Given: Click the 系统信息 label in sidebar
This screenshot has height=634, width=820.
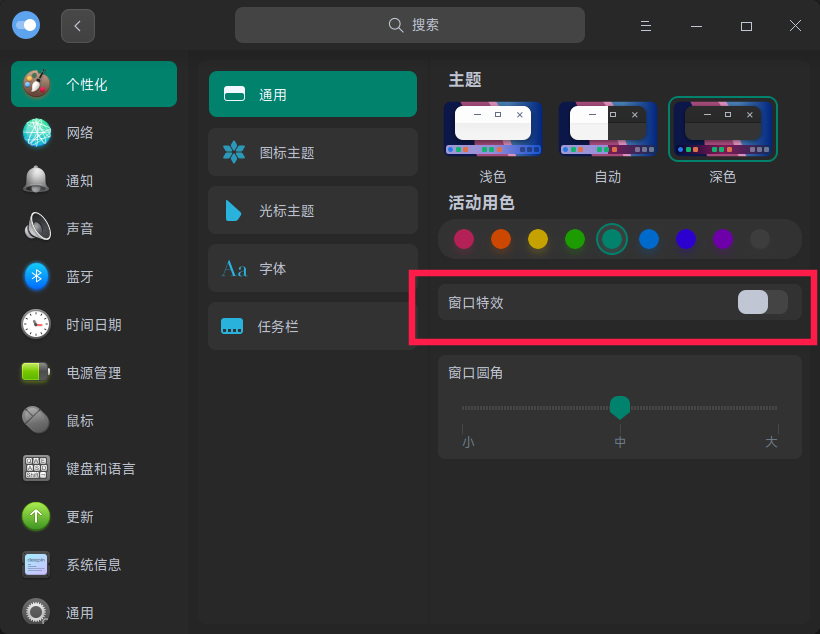Looking at the screenshot, I should coord(94,565).
